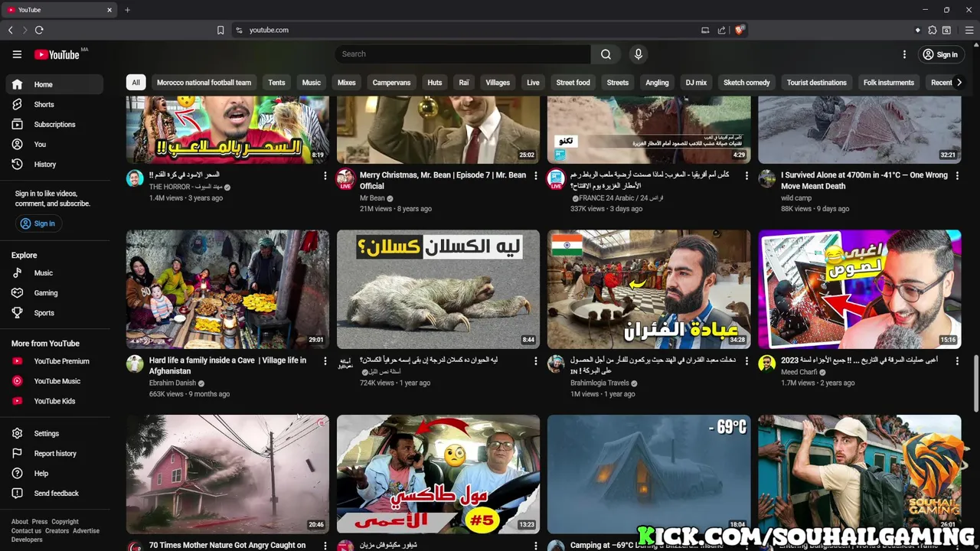Select the Street food filter chip
980x551 pixels.
pos(573,83)
